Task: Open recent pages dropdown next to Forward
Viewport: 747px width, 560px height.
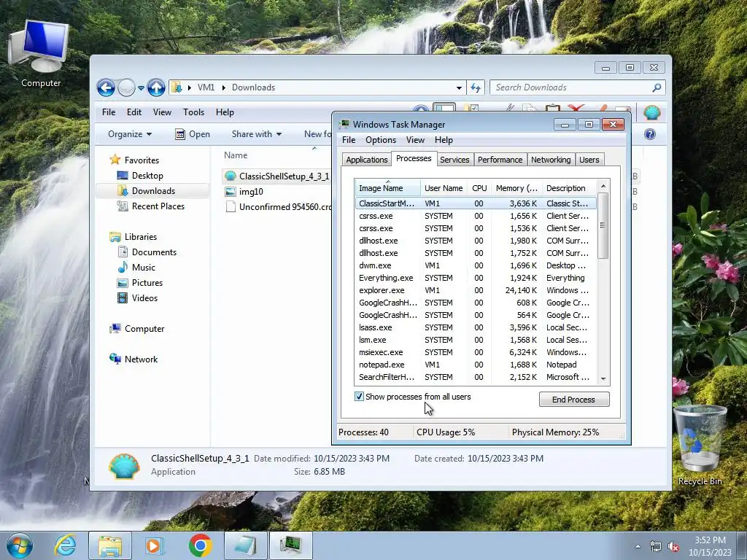Action: click(x=141, y=88)
